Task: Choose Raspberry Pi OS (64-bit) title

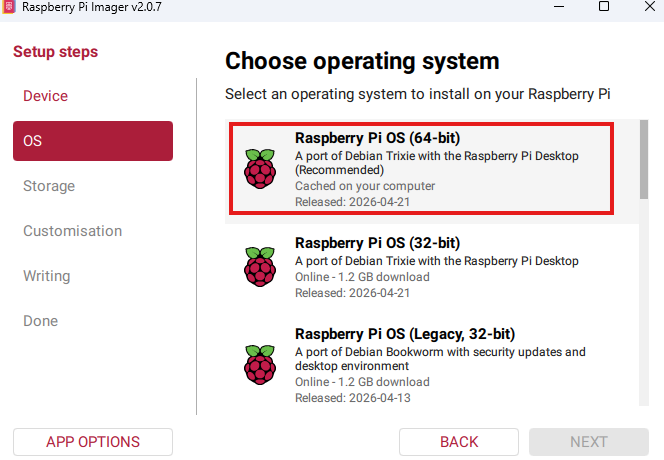Action: point(377,138)
